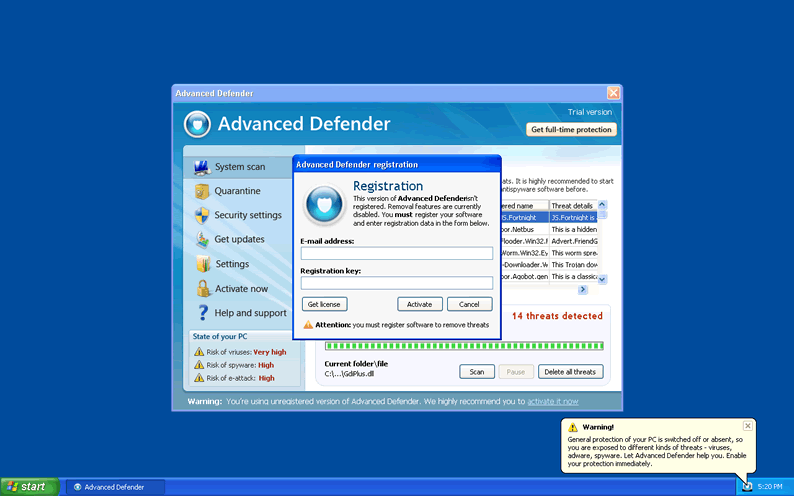This screenshot has height=496, width=794.
Task: Click the Security settings shield icon
Action: click(x=201, y=215)
